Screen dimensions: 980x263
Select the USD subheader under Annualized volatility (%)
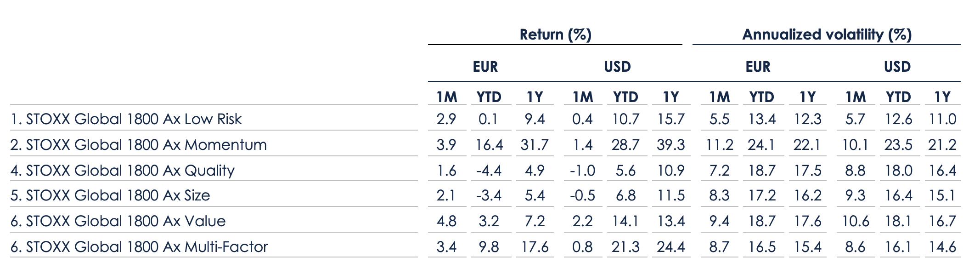[x=897, y=67]
